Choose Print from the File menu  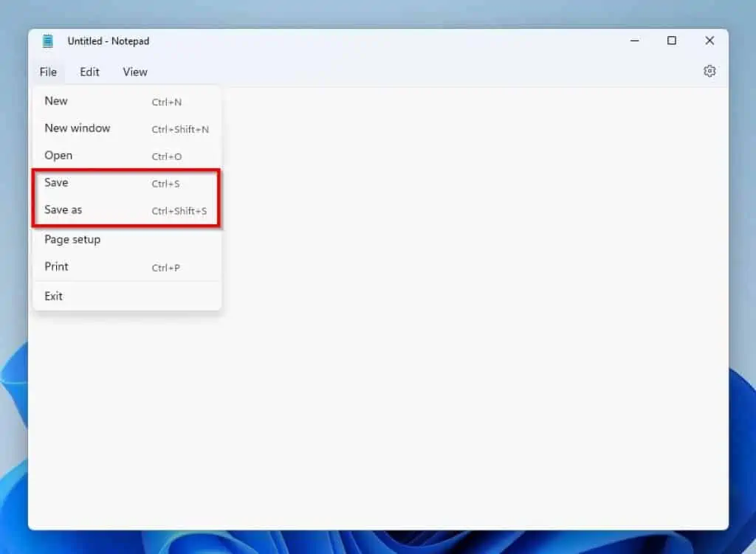pyautogui.click(x=127, y=267)
